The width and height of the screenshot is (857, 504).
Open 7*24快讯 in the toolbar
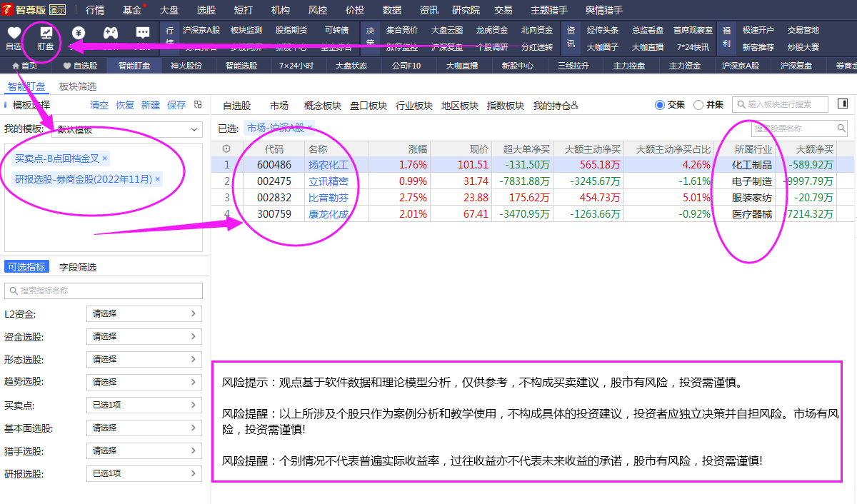(693, 47)
